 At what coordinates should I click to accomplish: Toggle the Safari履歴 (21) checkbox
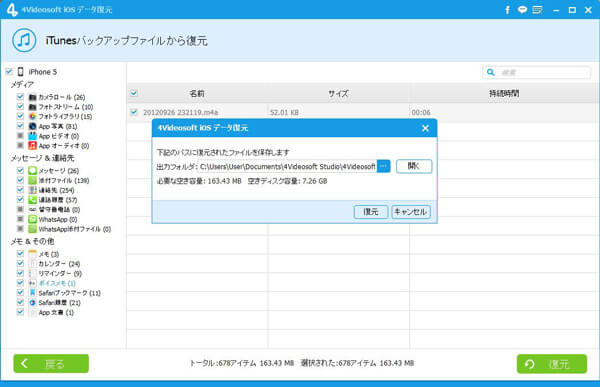coord(20,302)
